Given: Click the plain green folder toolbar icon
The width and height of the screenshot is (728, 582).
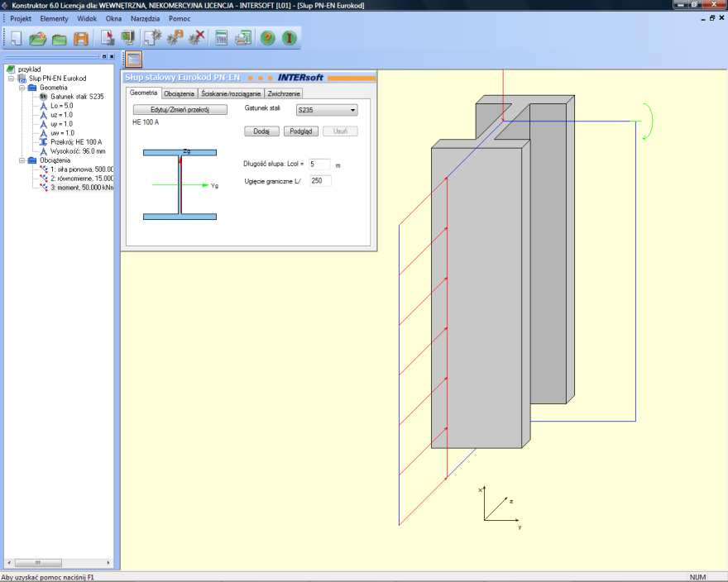Looking at the screenshot, I should pyautogui.click(x=59, y=39).
